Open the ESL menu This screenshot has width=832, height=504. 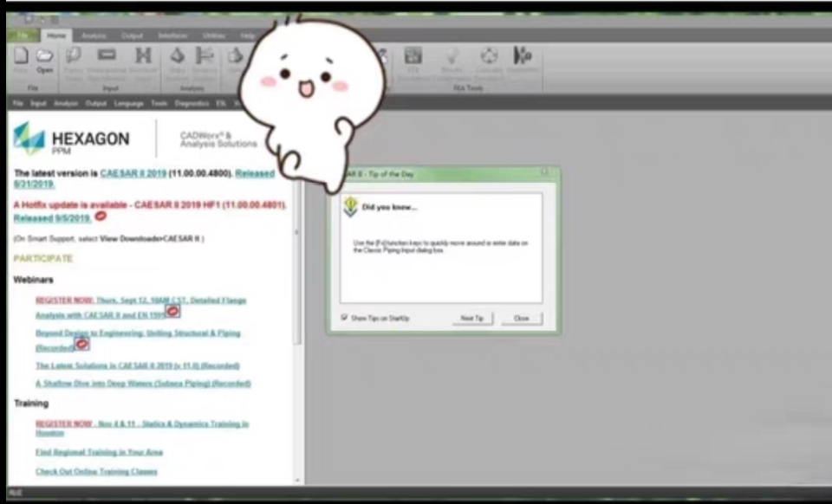221,103
